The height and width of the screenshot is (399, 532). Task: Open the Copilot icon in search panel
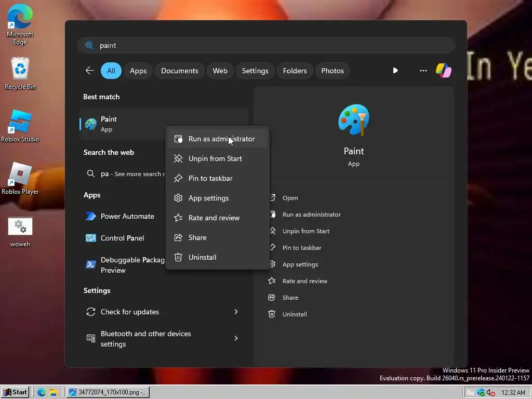click(444, 71)
